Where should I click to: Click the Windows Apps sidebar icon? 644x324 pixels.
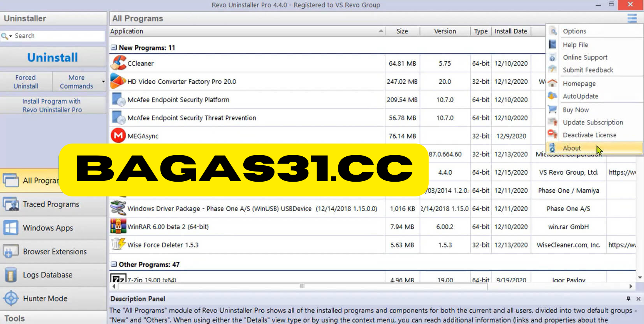point(11,228)
